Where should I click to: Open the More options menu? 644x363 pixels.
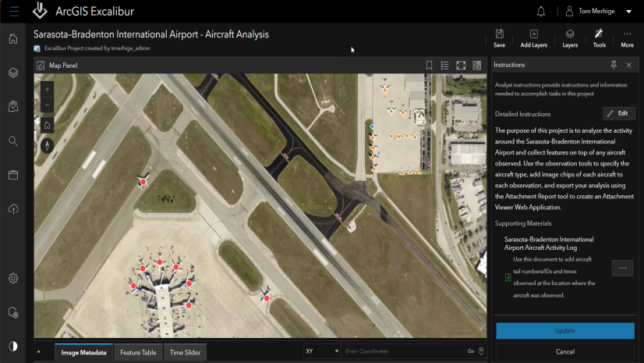[627, 39]
